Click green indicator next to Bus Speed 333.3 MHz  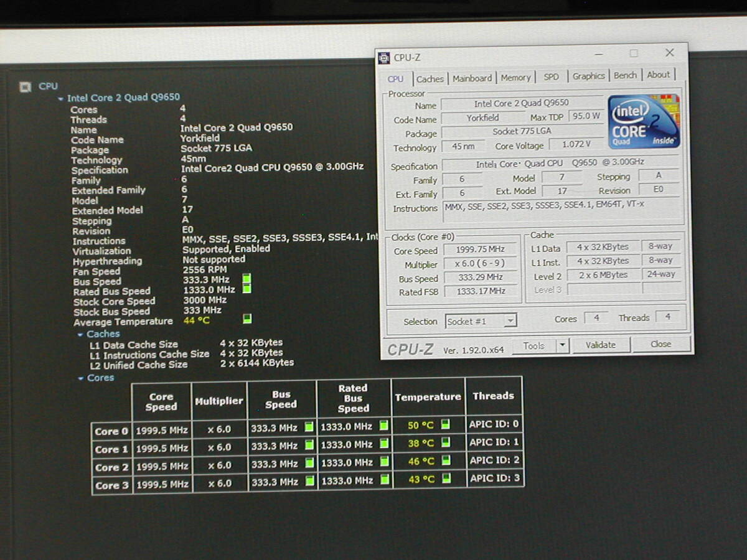click(x=247, y=279)
